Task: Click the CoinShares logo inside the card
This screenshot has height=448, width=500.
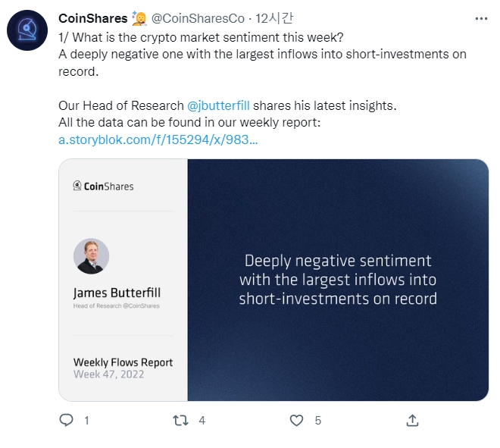Action: [103, 186]
